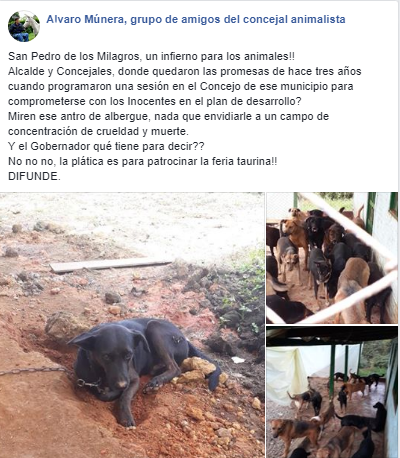Viewport: 400px width, 458px height.
Task: Open the Alvaro Múnera group page name link
Action: tap(196, 19)
